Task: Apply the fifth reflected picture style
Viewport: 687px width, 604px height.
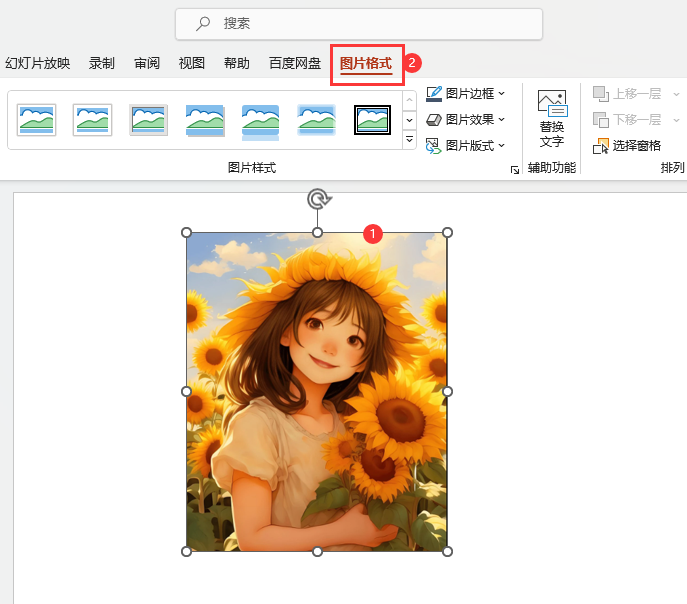Action: tap(261, 120)
